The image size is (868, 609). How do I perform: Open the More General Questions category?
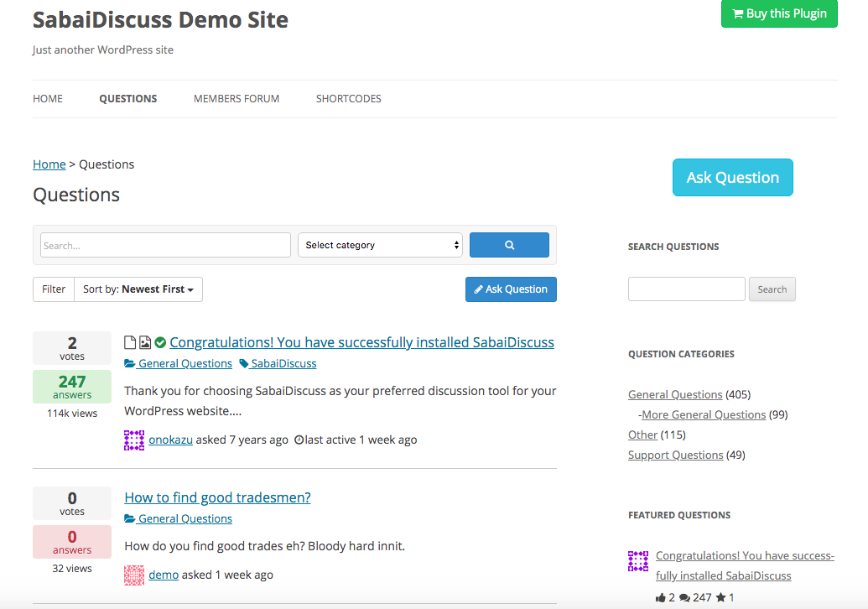(x=704, y=414)
